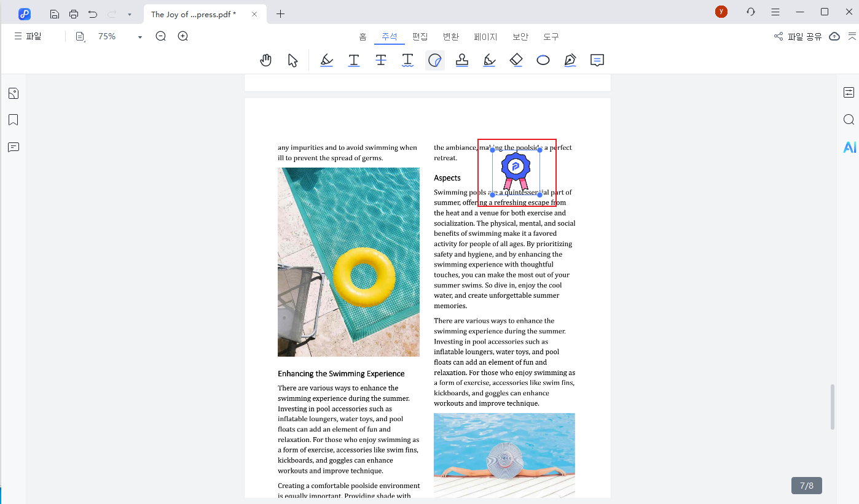Open the 75% zoom level dropdown
859x504 pixels.
tap(139, 37)
